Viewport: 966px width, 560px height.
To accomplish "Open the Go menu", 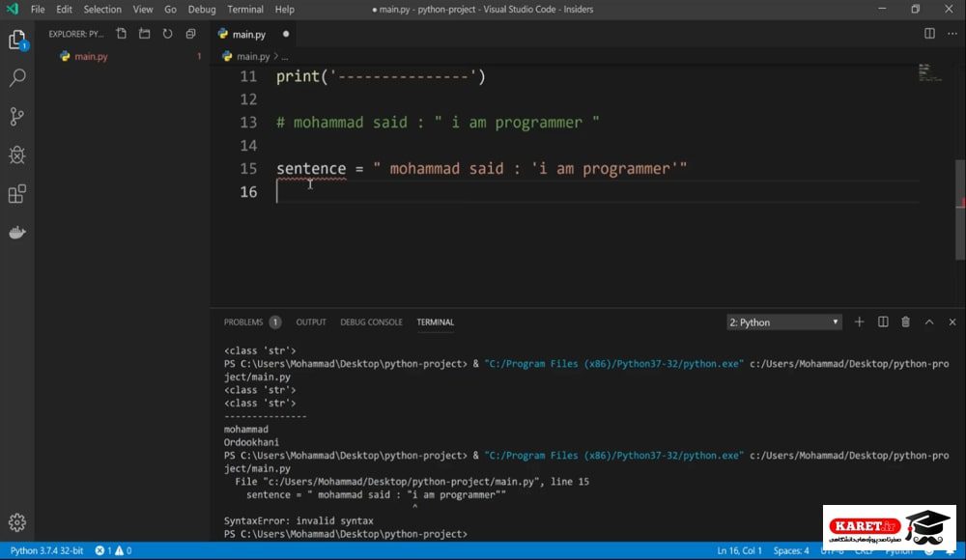I will pos(170,10).
